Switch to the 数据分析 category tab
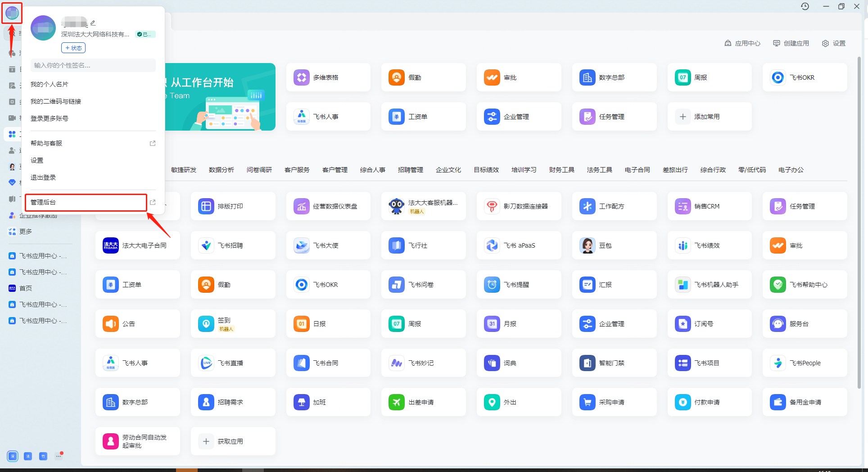The width and height of the screenshot is (868, 472). (222, 170)
